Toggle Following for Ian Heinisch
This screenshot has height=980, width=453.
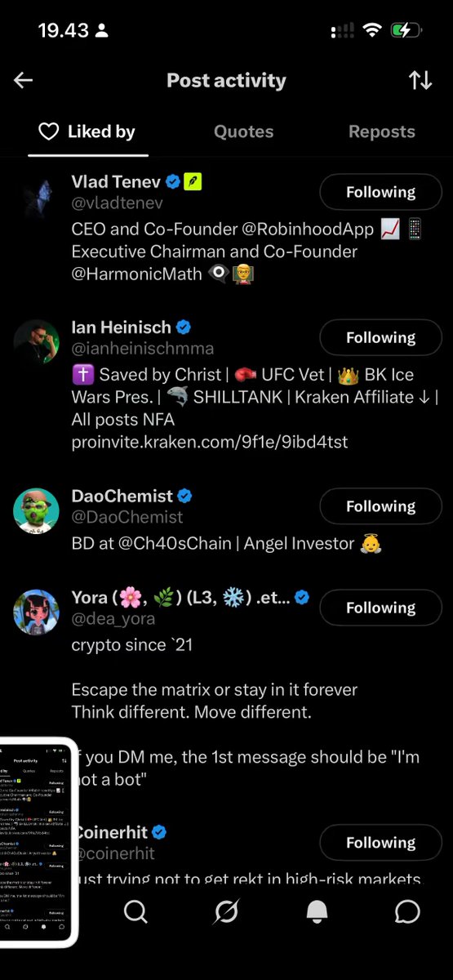380,337
